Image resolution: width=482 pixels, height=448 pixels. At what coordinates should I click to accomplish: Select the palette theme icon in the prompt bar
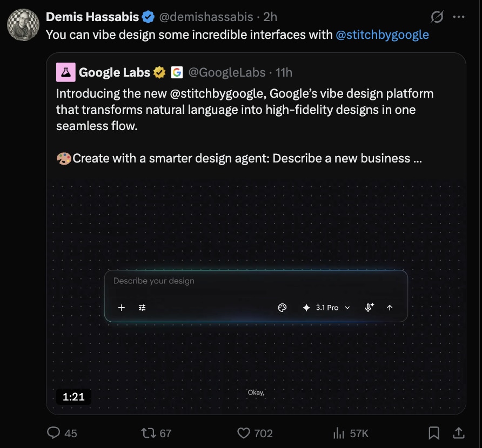[x=282, y=307]
